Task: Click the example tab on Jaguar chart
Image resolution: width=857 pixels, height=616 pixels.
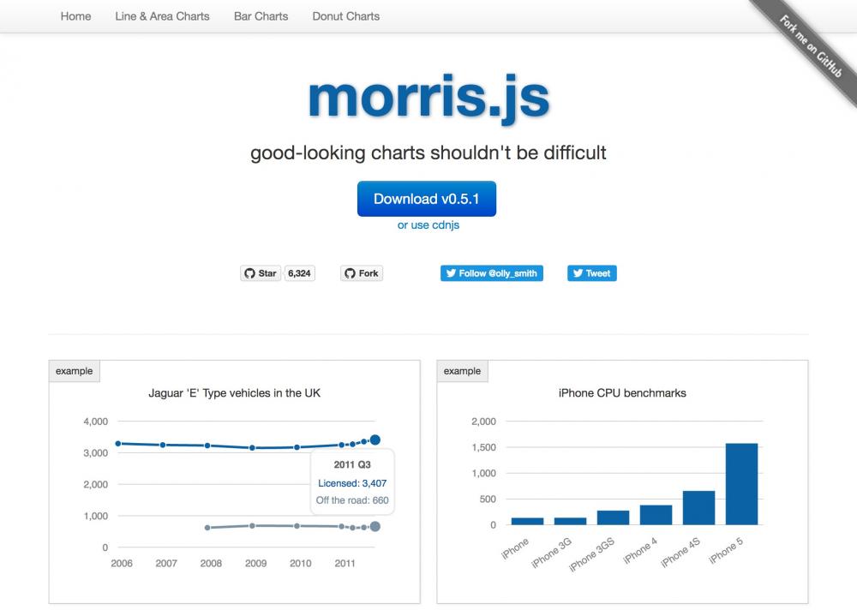Action: 74,371
